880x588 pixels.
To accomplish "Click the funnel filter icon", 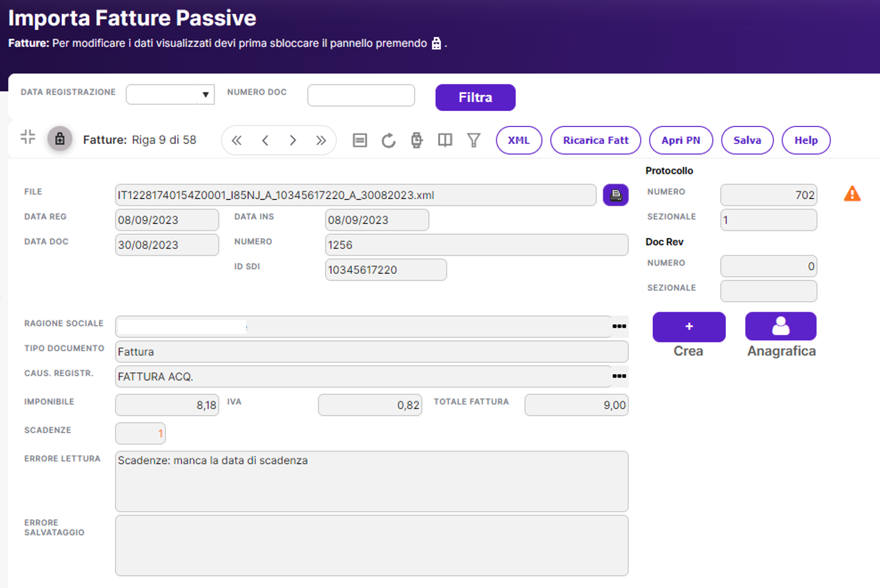I will [x=474, y=140].
